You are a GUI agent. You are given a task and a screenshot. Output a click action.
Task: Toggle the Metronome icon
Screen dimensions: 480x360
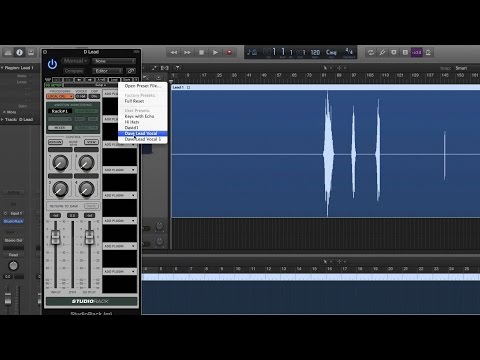(428, 52)
